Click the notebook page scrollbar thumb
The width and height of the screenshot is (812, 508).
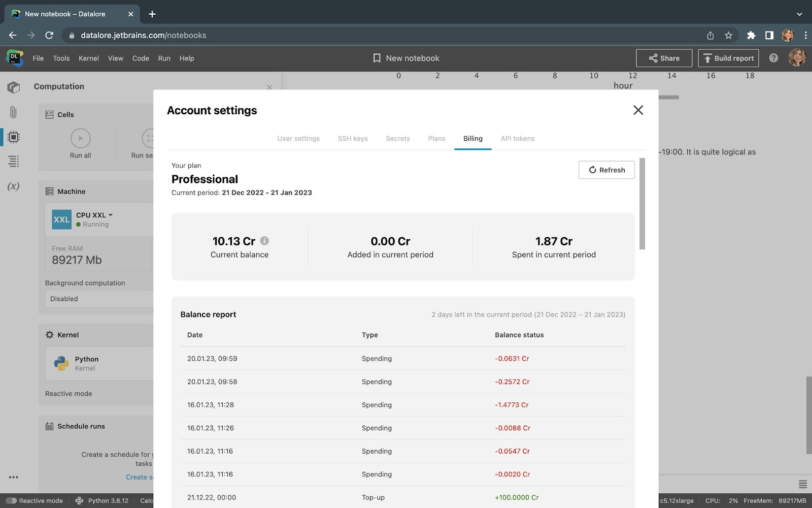tap(809, 415)
